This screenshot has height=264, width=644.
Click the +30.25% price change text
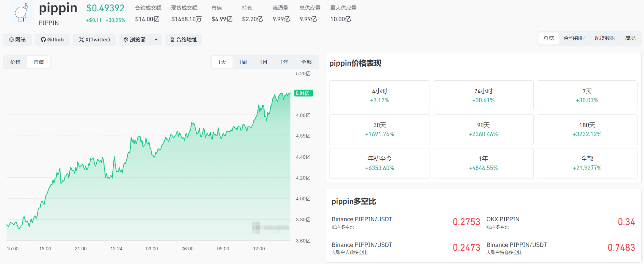[x=115, y=20]
